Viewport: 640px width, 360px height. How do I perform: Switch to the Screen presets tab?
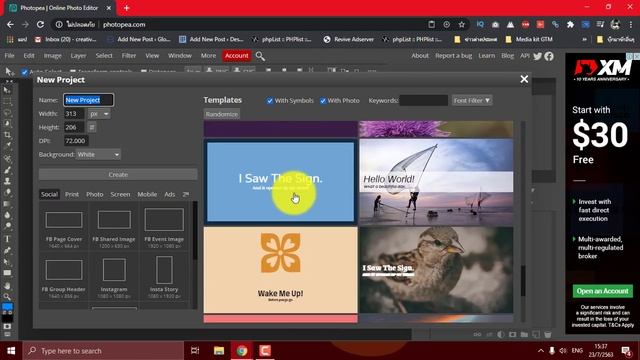[x=120, y=194]
